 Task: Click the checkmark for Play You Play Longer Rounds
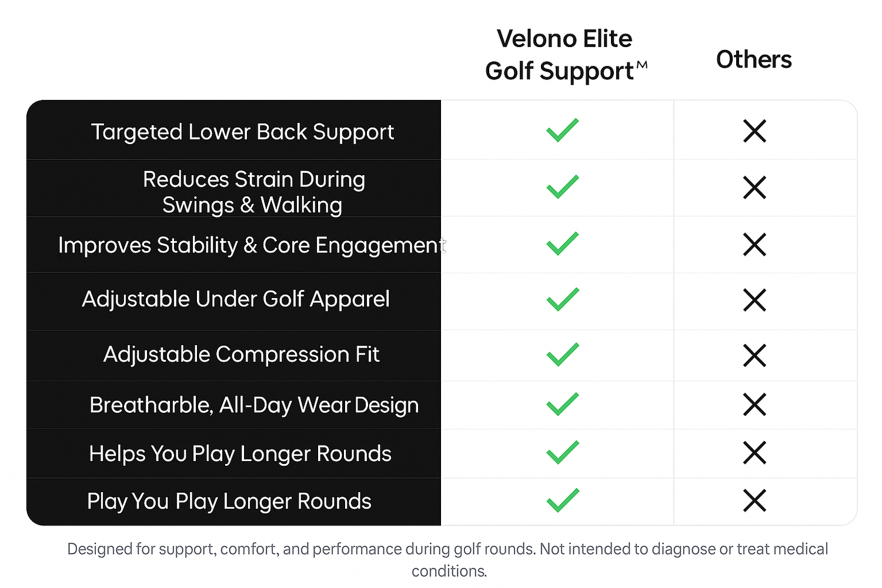(563, 500)
